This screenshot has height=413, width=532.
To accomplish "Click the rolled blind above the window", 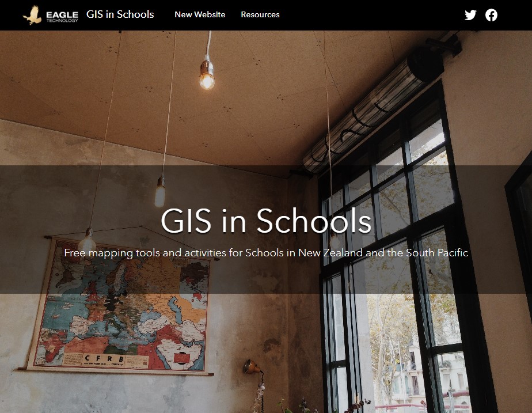I will [x=373, y=110].
